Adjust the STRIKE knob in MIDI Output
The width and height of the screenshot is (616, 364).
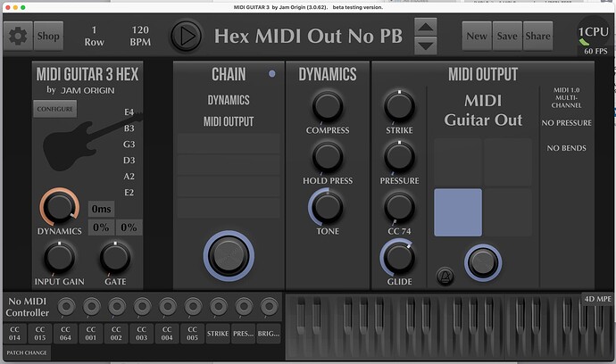coord(399,106)
